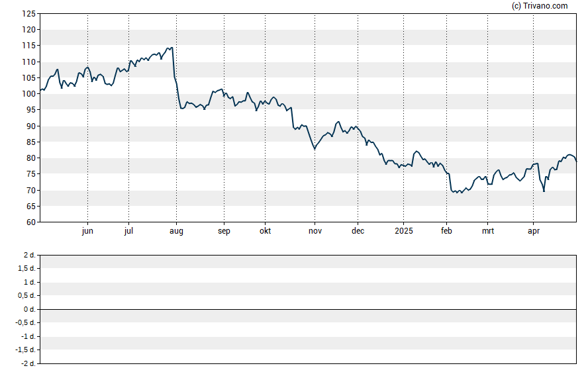Click the '-1 d.' lower axis label
Screen dimensions: 588x374
coord(28,336)
